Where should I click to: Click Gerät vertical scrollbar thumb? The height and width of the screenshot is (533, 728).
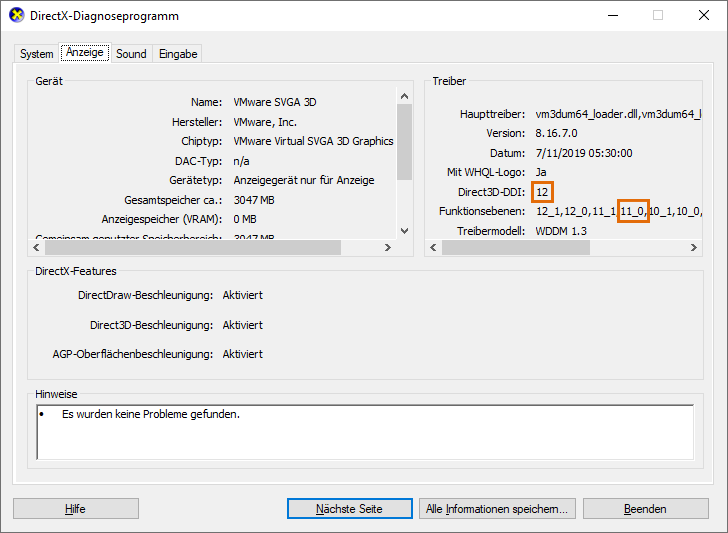tap(404, 142)
